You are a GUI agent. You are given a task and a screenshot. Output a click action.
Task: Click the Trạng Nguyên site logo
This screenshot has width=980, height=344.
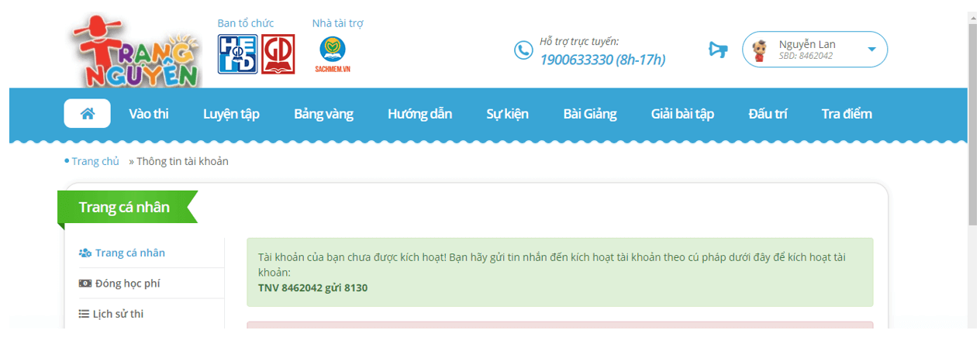pyautogui.click(x=137, y=52)
